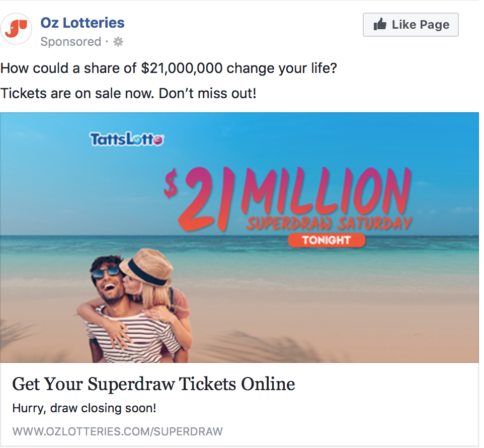The height and width of the screenshot is (448, 484).
Task: Click the thumbs-up icon on Like Page
Action: (380, 24)
